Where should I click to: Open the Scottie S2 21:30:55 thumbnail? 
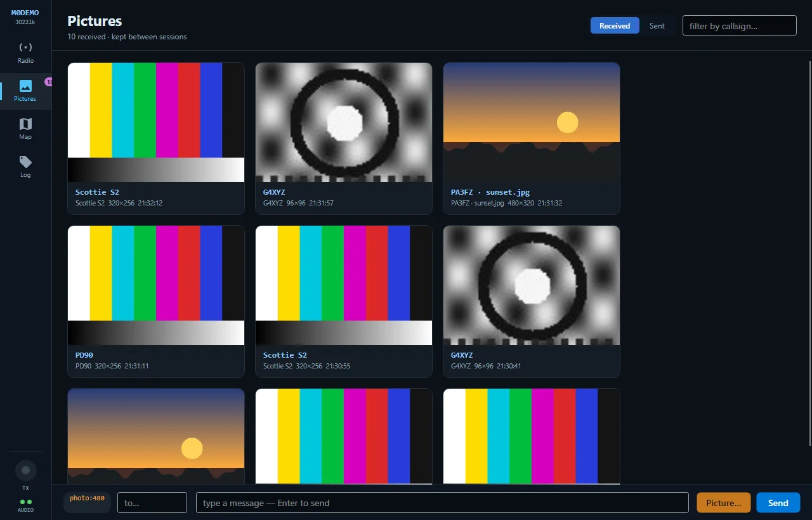click(x=344, y=285)
